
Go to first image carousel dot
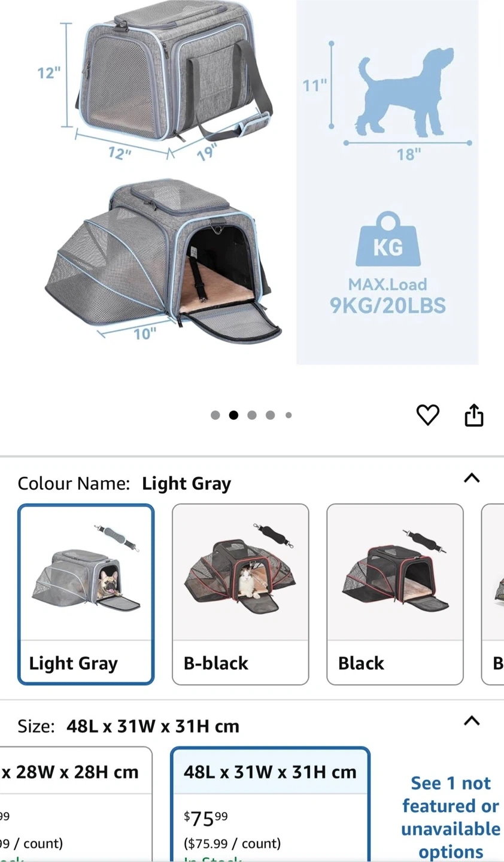pyautogui.click(x=215, y=415)
